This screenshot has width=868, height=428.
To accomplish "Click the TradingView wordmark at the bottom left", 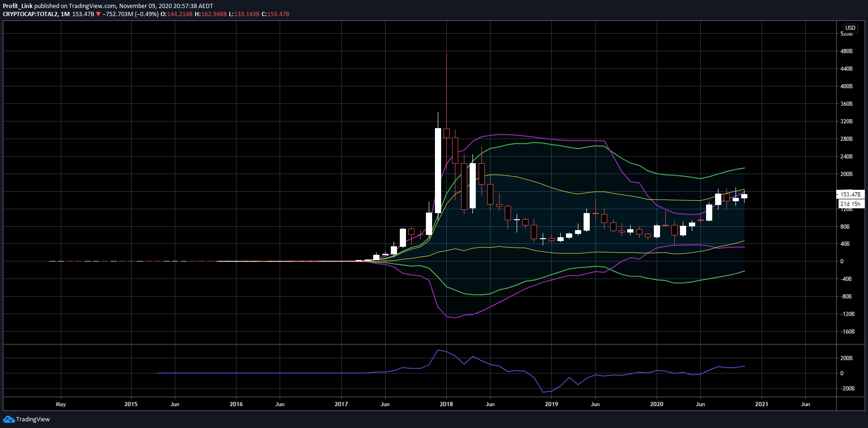I will point(33,419).
